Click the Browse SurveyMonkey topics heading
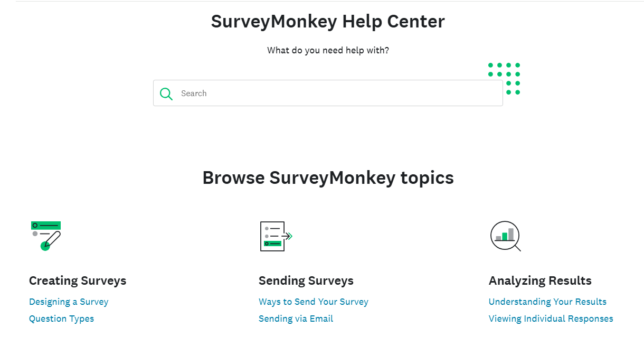The height and width of the screenshot is (346, 644). [328, 177]
